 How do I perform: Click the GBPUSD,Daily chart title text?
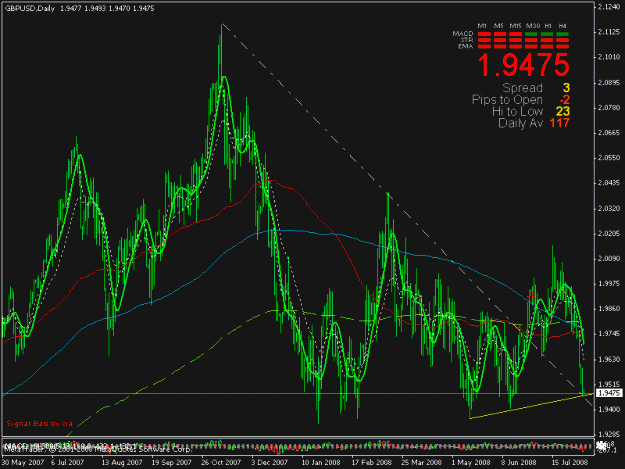29,8
